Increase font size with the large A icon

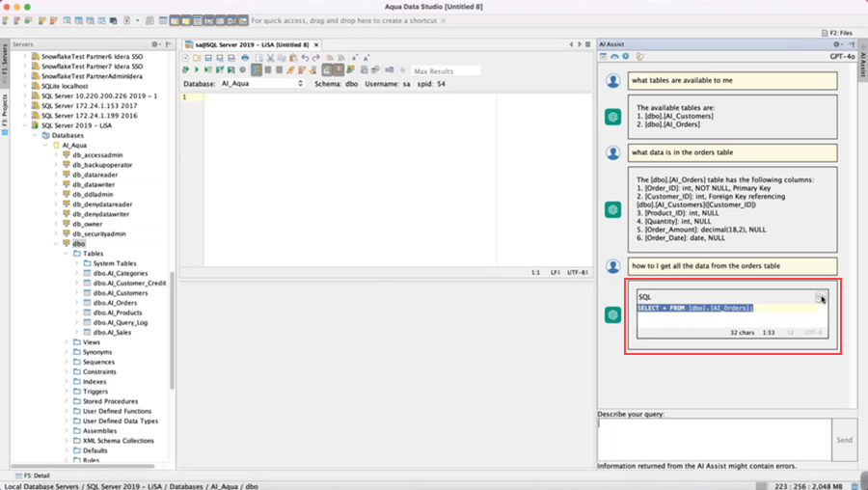(x=366, y=58)
